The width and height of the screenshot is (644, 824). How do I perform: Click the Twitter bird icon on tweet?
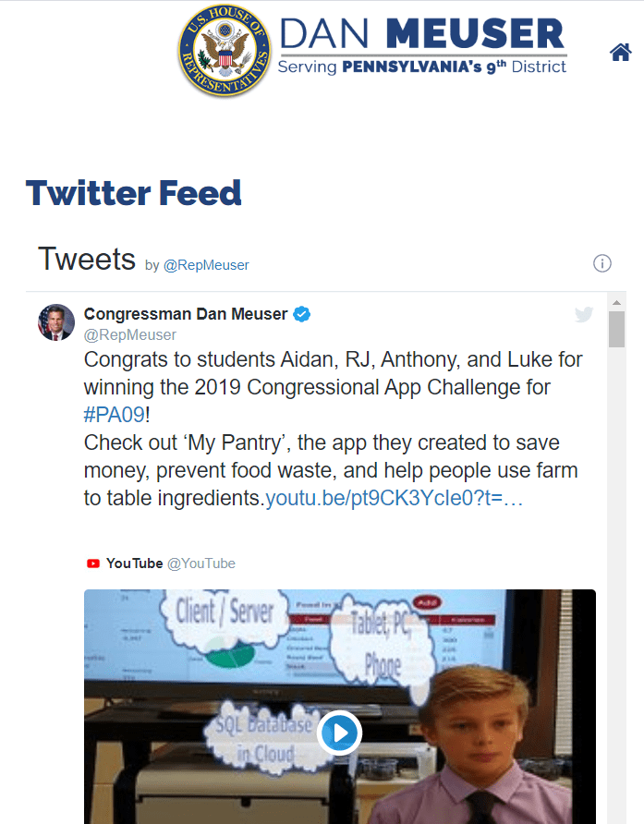coord(584,314)
